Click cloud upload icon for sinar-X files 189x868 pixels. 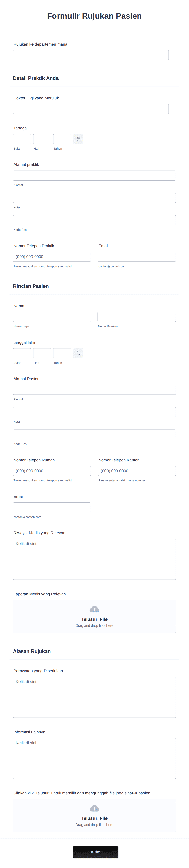click(94, 808)
